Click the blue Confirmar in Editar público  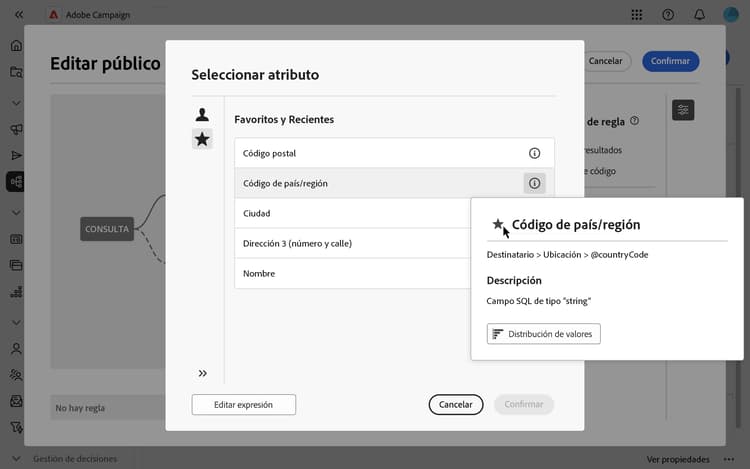pos(670,61)
